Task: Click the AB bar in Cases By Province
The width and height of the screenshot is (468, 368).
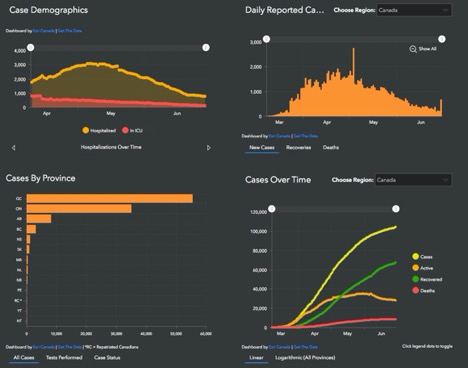Action: (x=39, y=219)
